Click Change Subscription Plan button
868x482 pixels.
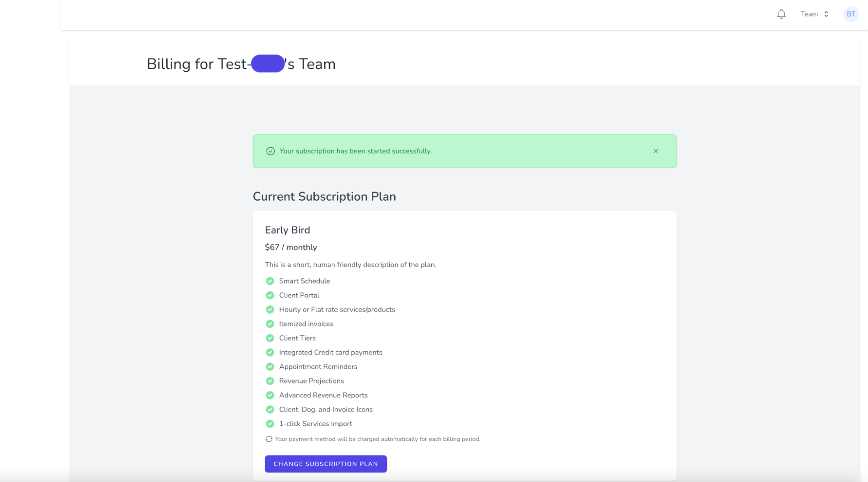click(x=326, y=464)
